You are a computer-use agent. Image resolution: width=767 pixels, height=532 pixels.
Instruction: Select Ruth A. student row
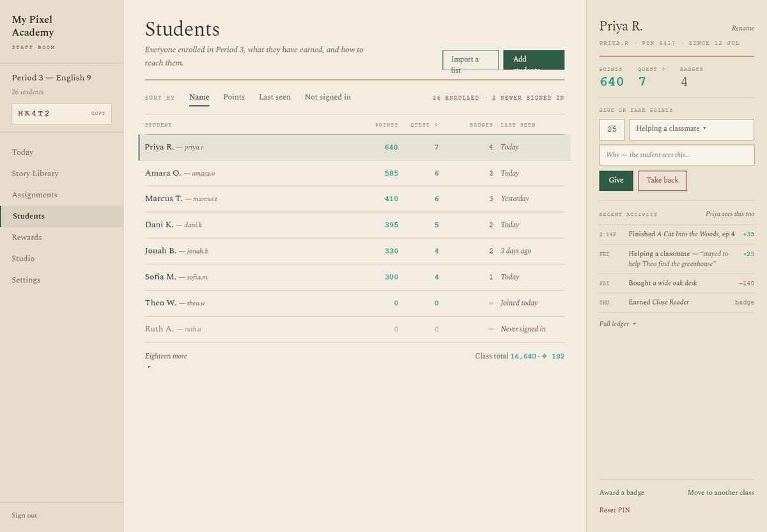coord(355,330)
